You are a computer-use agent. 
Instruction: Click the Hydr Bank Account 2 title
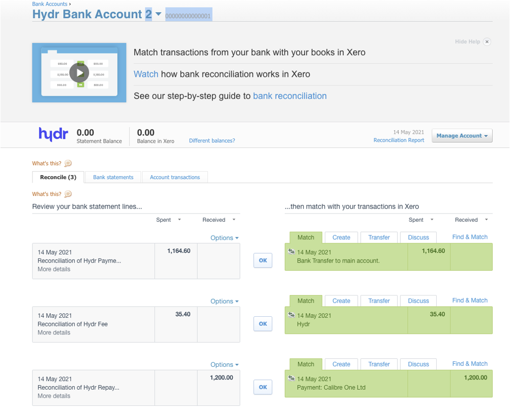pyautogui.click(x=92, y=14)
